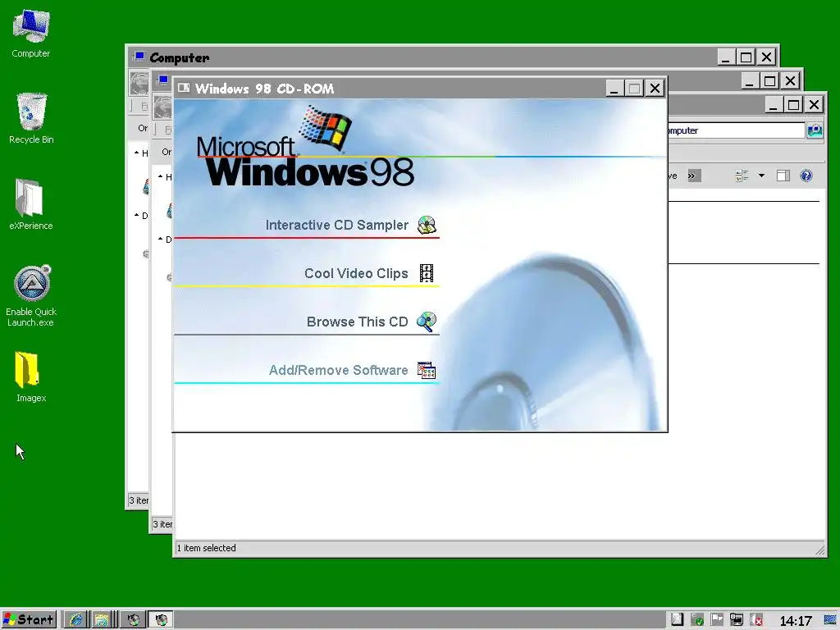Click the '1 item selected' status bar text
Screen dimensions: 840x630
click(206, 548)
